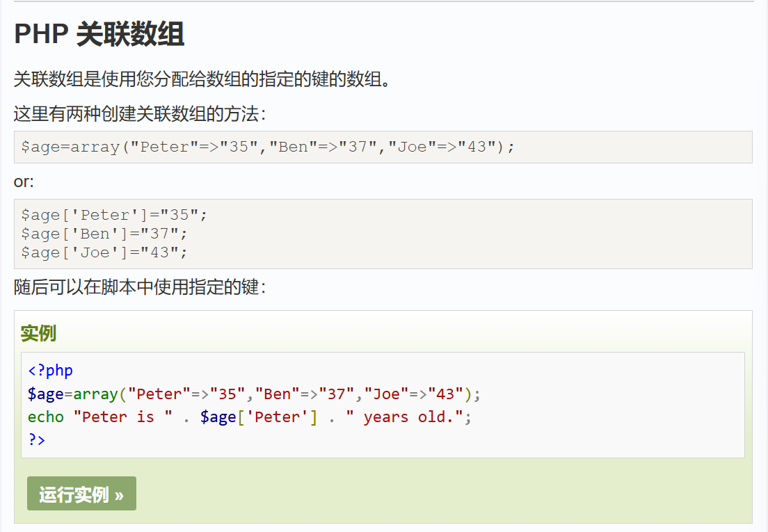Click the line "$age['Joe']="43";"
The width and height of the screenshot is (768, 532).
click(103, 252)
